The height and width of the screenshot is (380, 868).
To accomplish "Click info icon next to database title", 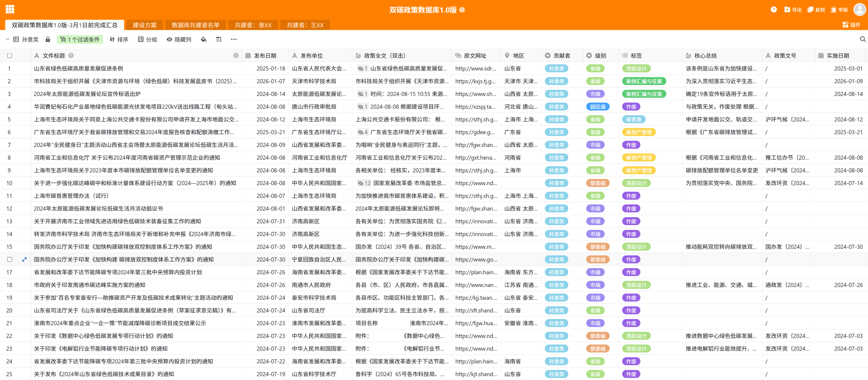I will tap(462, 10).
